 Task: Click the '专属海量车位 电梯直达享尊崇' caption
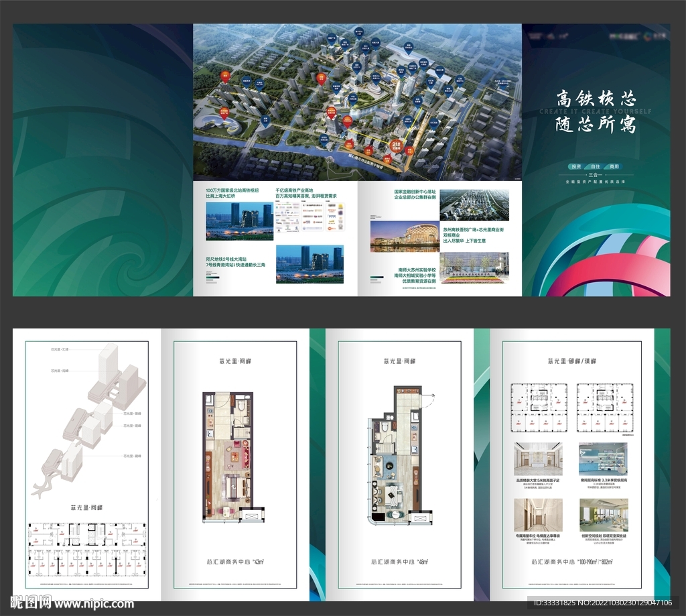point(538,536)
